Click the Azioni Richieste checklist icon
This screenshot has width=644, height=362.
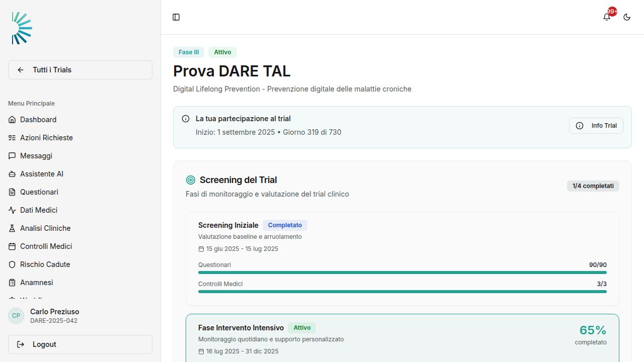12,138
